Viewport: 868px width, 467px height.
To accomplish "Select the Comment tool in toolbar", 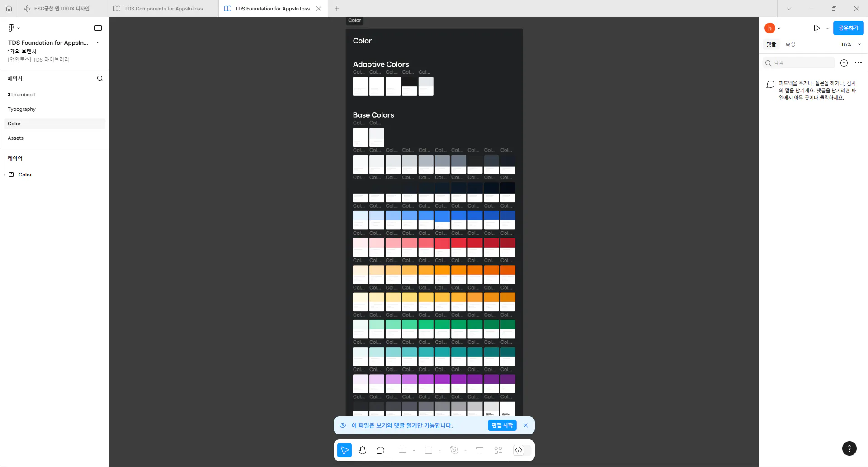I will (x=381, y=450).
